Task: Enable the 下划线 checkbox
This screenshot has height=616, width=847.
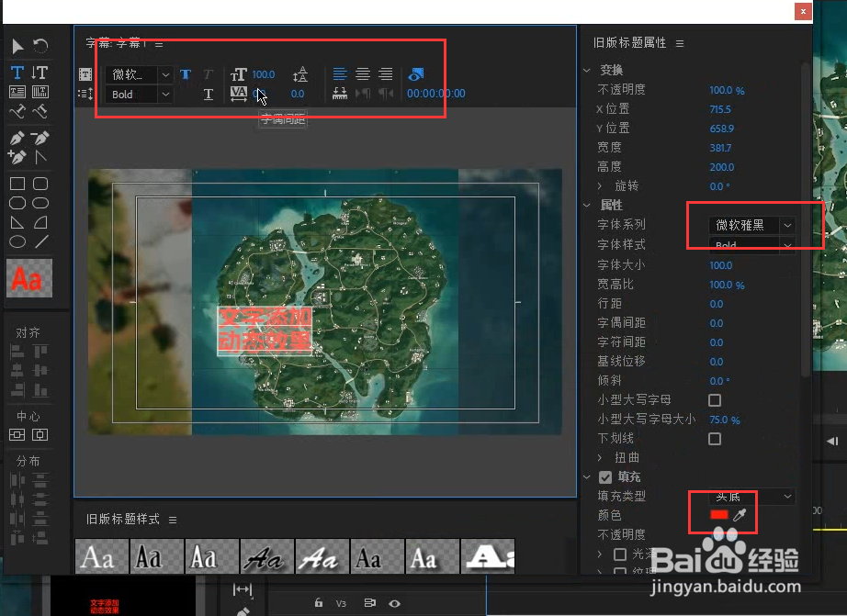Action: pos(715,439)
